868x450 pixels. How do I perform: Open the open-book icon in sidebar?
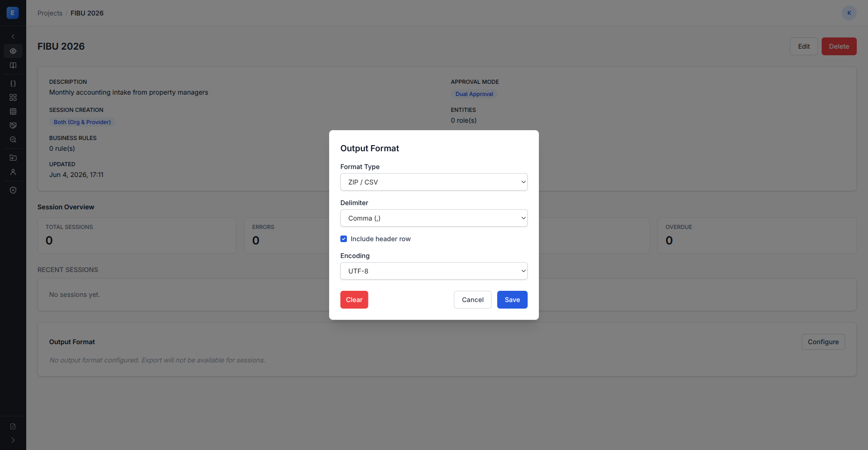13,66
